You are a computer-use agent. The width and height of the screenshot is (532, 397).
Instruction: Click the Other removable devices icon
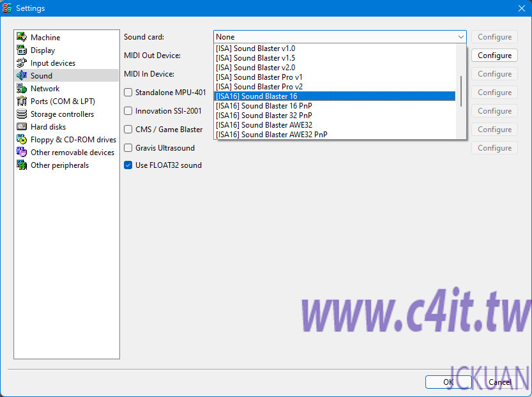[22, 152]
